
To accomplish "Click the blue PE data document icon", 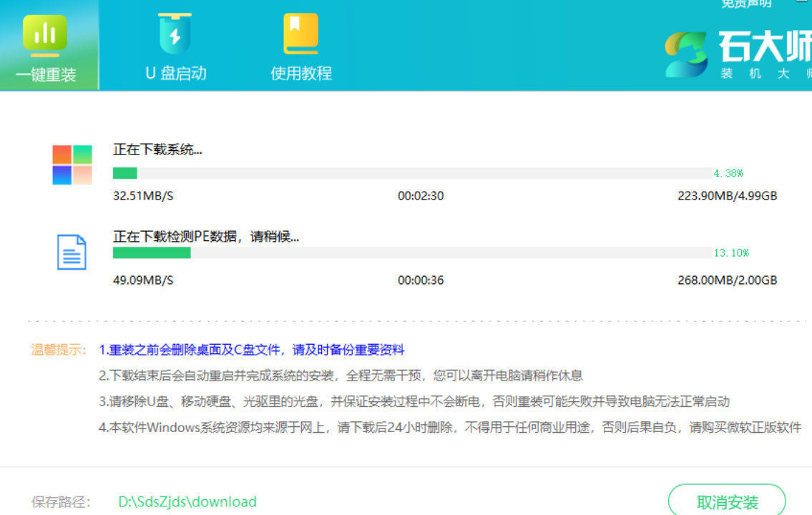I will pos(72,252).
